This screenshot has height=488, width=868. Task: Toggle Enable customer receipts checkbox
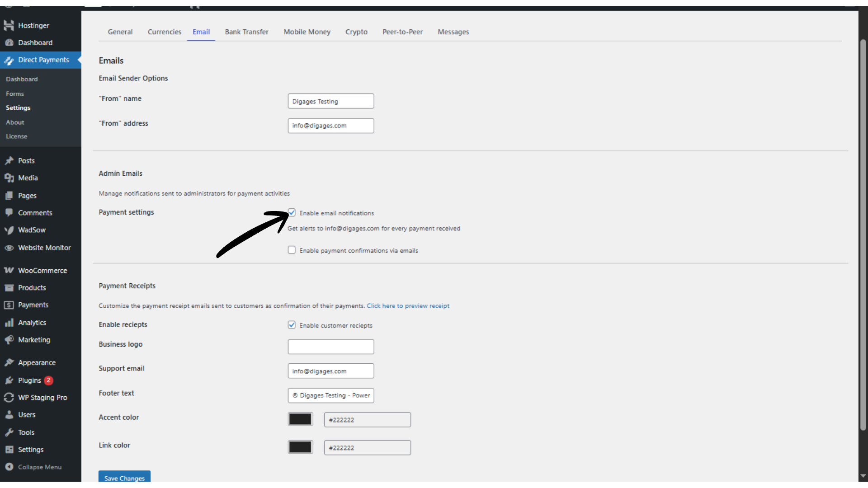pos(292,325)
